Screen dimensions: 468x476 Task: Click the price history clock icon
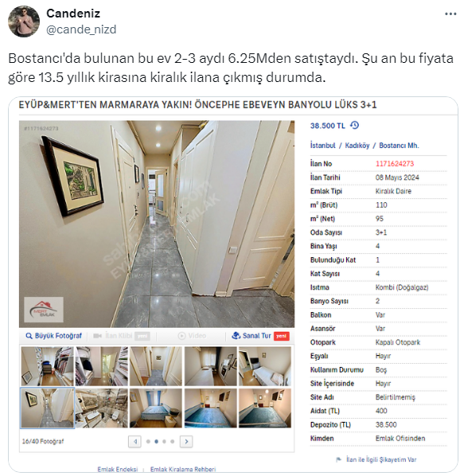click(x=354, y=125)
